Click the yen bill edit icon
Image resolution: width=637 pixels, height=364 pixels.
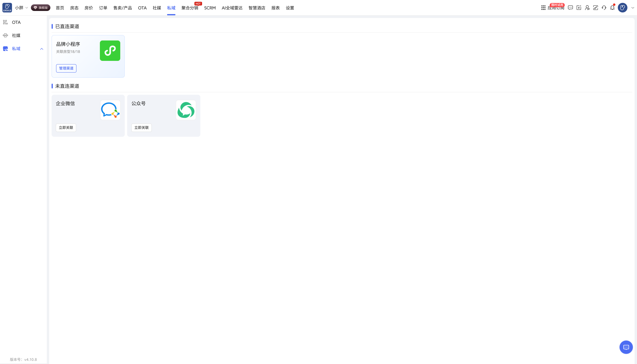point(579,8)
